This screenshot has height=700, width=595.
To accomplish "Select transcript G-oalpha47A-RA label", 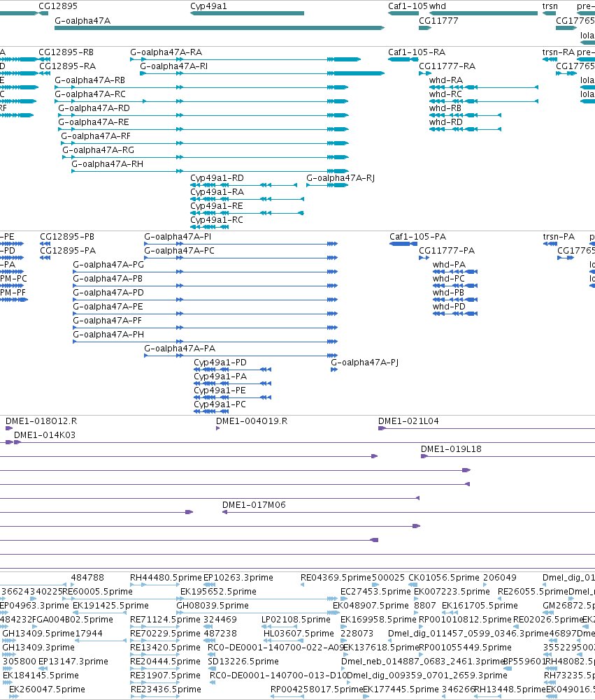I will (x=166, y=52).
